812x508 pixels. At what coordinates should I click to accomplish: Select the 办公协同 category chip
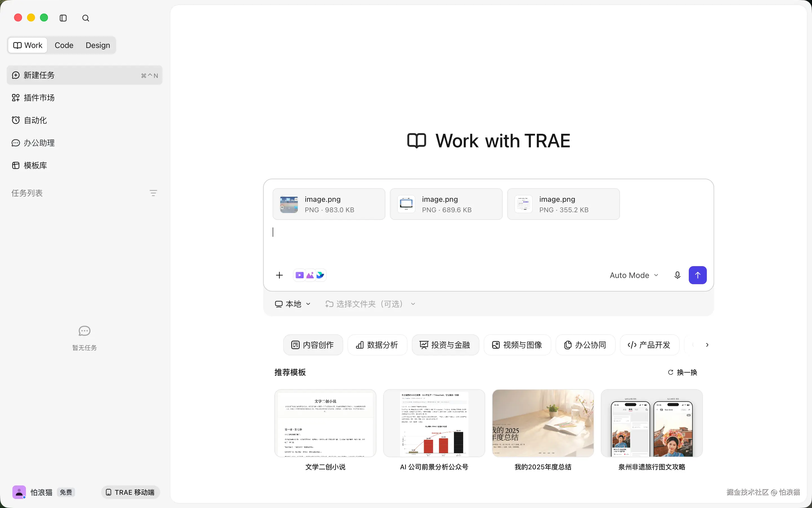click(585, 345)
